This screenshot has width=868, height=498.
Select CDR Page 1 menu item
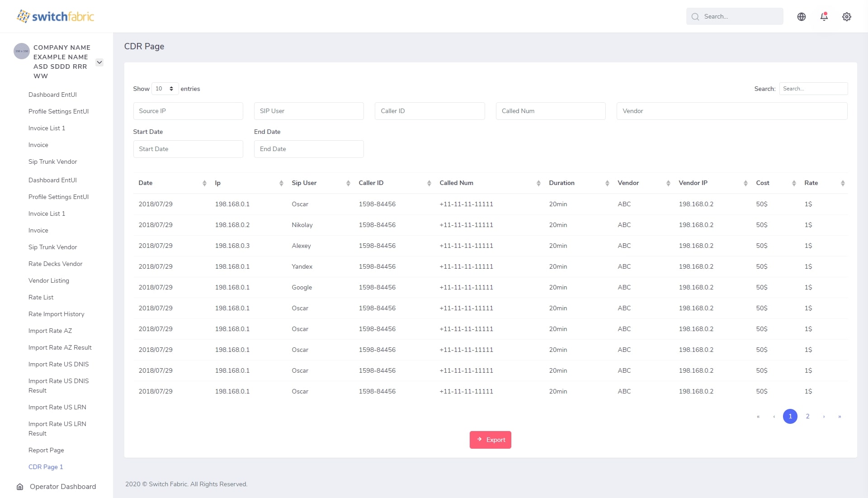tap(46, 467)
